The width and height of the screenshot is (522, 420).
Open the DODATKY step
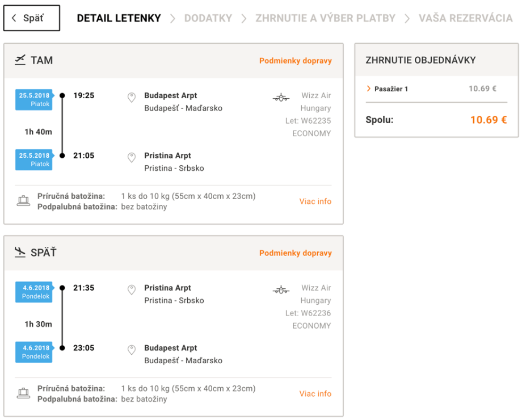tap(208, 18)
